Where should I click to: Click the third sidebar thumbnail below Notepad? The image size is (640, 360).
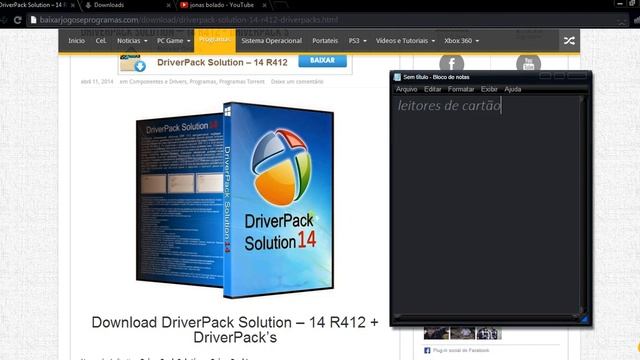pyautogui.click(x=489, y=333)
